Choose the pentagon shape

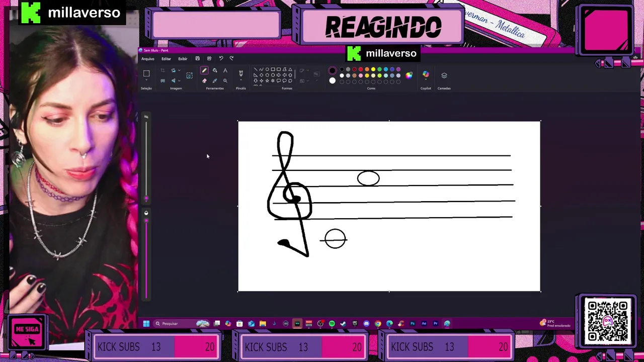tap(267, 75)
